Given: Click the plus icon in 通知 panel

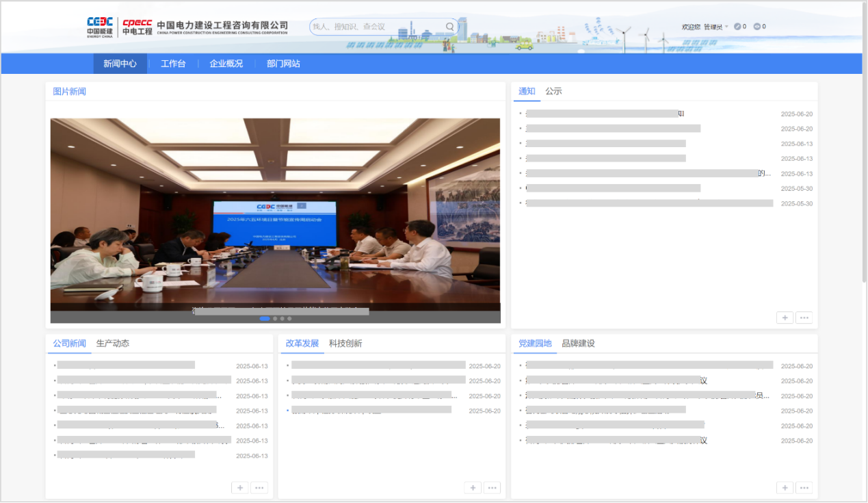Looking at the screenshot, I should (785, 318).
